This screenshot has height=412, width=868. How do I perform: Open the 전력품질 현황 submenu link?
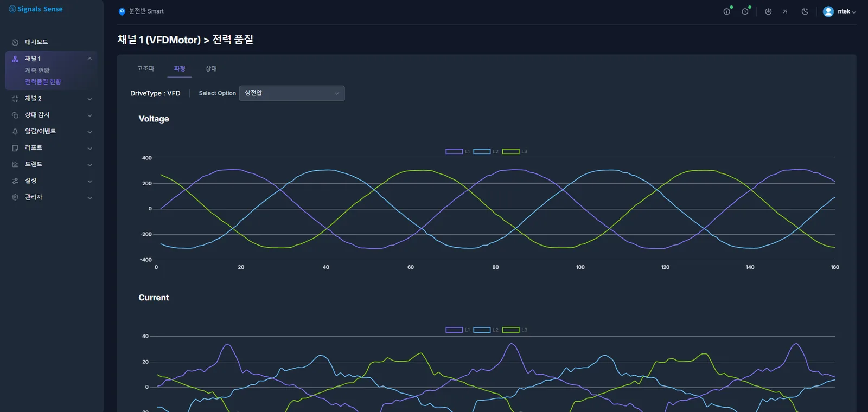(43, 82)
